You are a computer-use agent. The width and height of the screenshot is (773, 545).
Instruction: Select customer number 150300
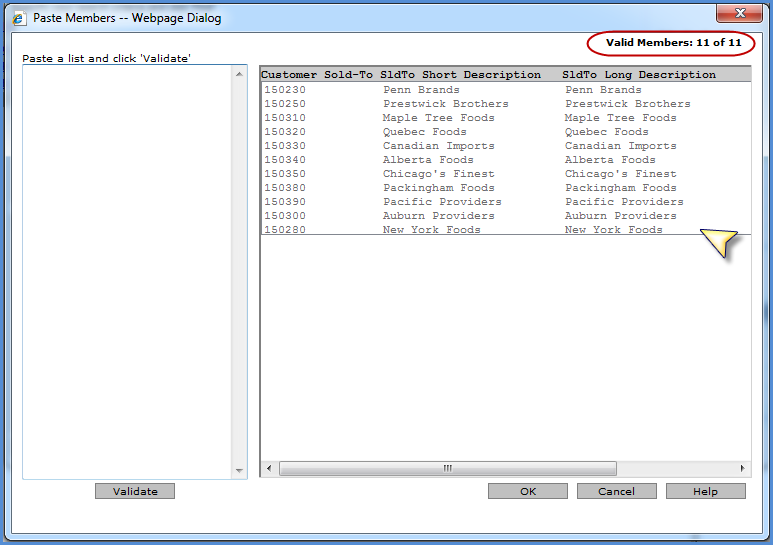pyautogui.click(x=285, y=216)
